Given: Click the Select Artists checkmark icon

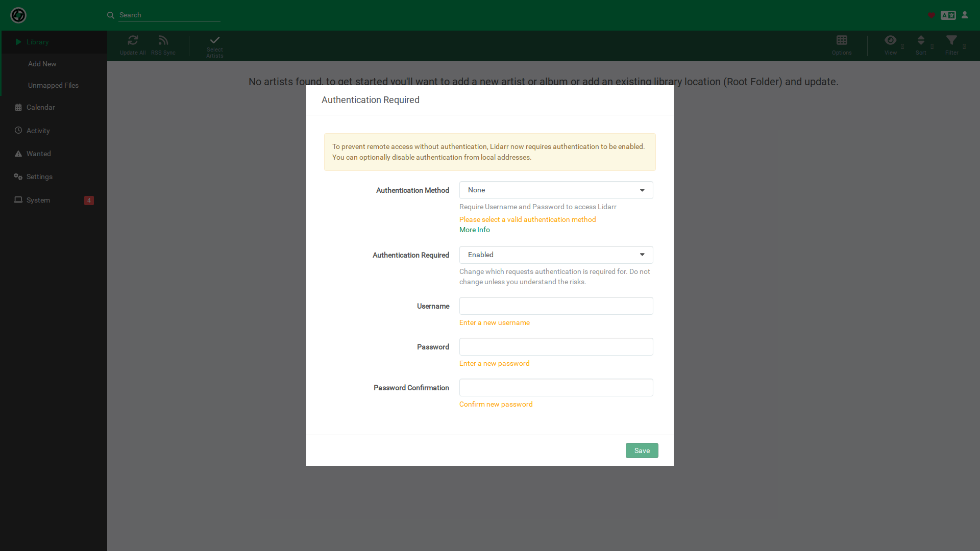Looking at the screenshot, I should click(215, 40).
